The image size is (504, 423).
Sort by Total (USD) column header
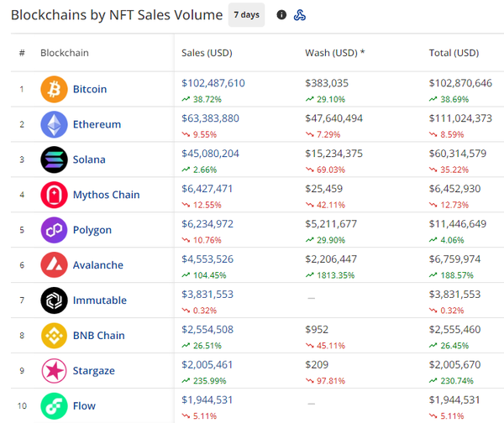tap(454, 53)
